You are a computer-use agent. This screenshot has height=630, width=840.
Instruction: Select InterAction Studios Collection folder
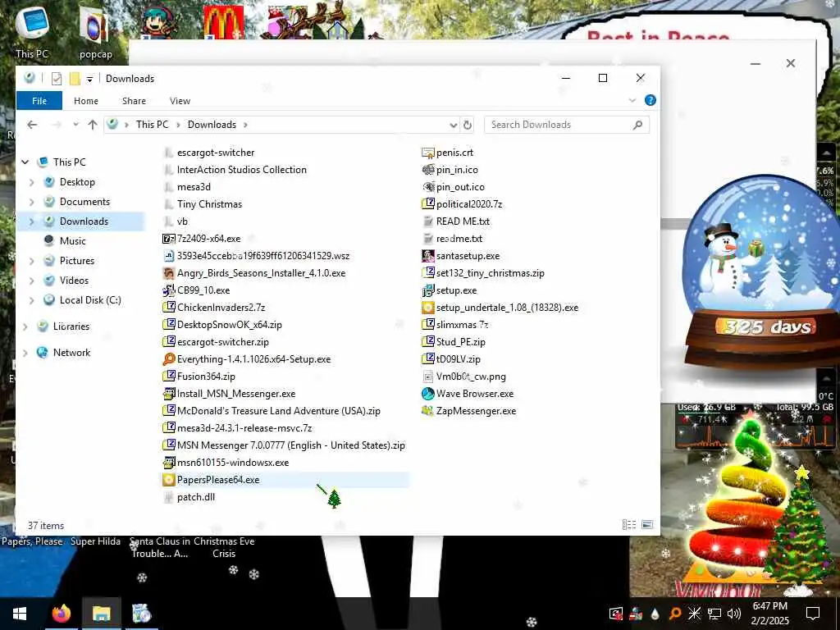click(x=242, y=170)
